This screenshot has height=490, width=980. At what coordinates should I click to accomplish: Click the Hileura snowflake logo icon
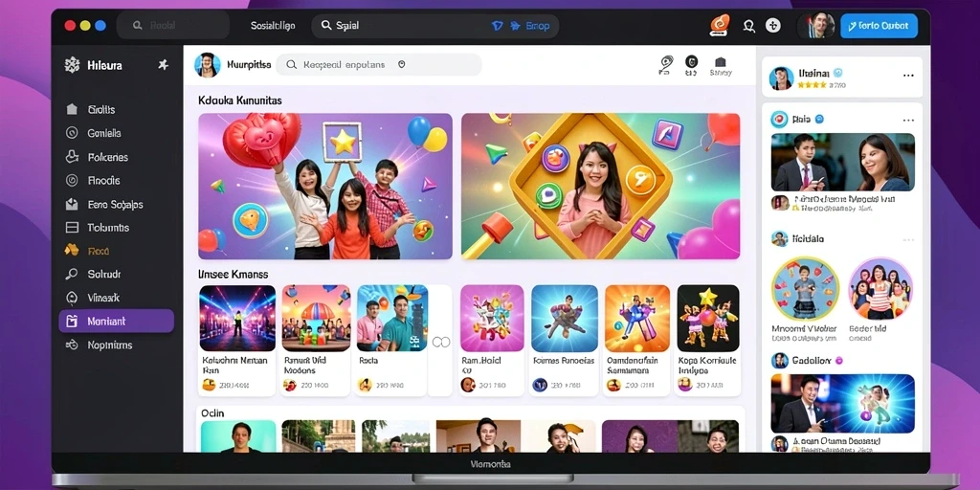73,65
